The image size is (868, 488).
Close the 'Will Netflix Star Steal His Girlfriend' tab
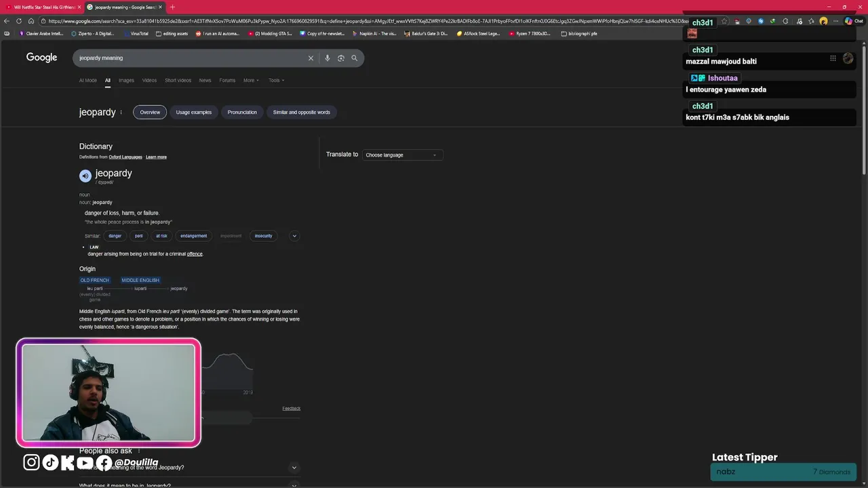[79, 7]
